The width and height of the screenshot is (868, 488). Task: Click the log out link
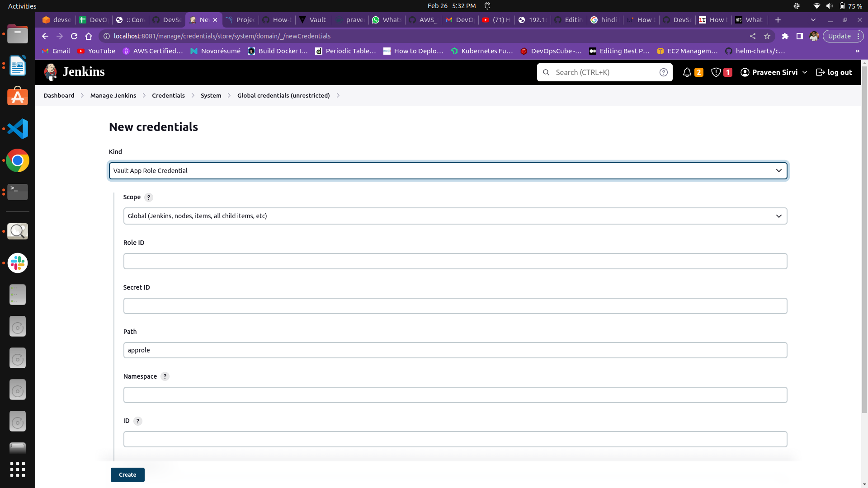834,72
